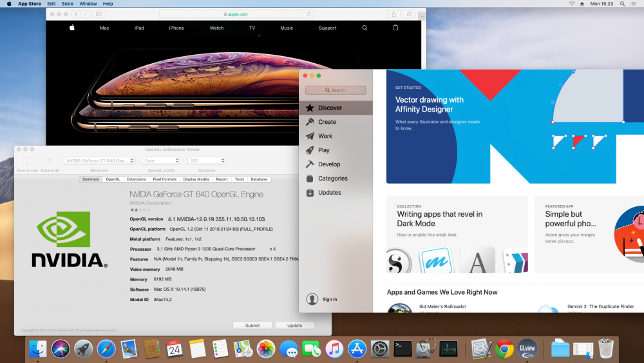Open the Display Modes tab
The image size is (644, 363).
(x=196, y=179)
